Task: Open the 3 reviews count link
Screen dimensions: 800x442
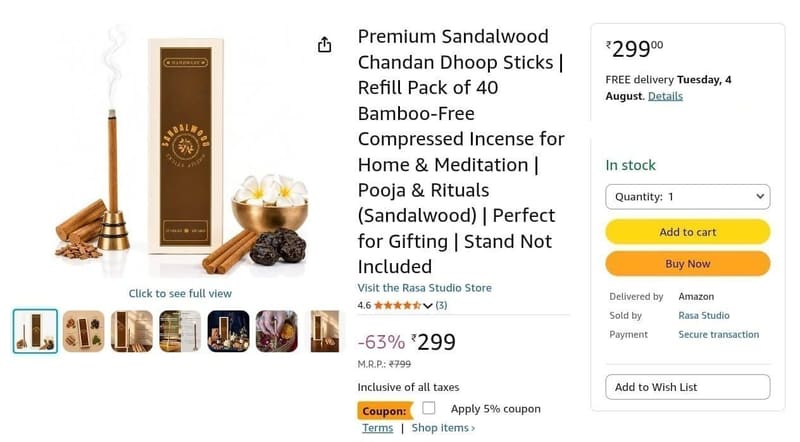Action: pyautogui.click(x=441, y=305)
